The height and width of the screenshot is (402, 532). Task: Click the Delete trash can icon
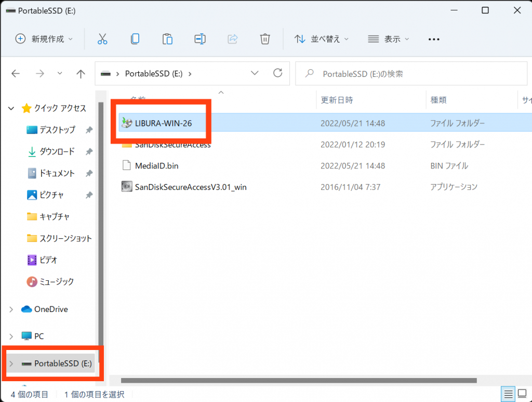pos(265,39)
